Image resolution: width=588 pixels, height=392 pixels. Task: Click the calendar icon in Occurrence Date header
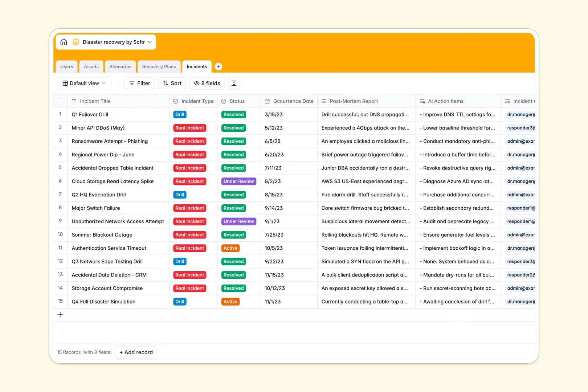coord(268,101)
